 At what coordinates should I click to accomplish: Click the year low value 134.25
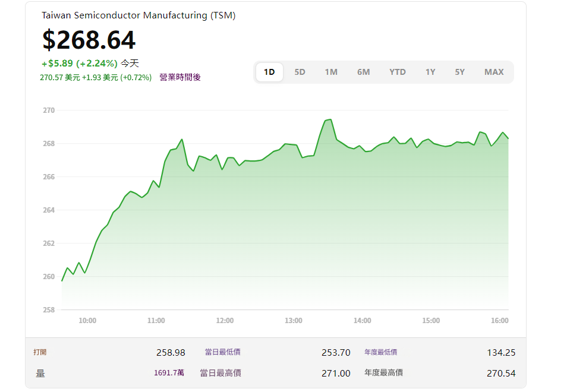click(501, 353)
